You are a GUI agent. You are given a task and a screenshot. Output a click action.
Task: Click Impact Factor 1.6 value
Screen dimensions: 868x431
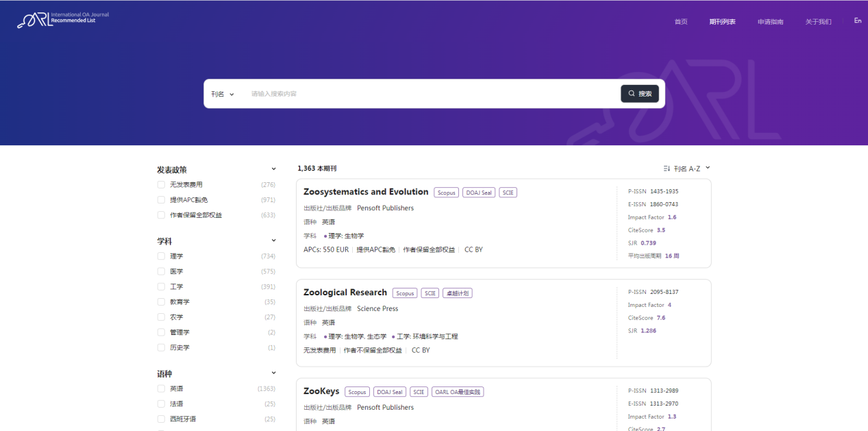pyautogui.click(x=672, y=217)
